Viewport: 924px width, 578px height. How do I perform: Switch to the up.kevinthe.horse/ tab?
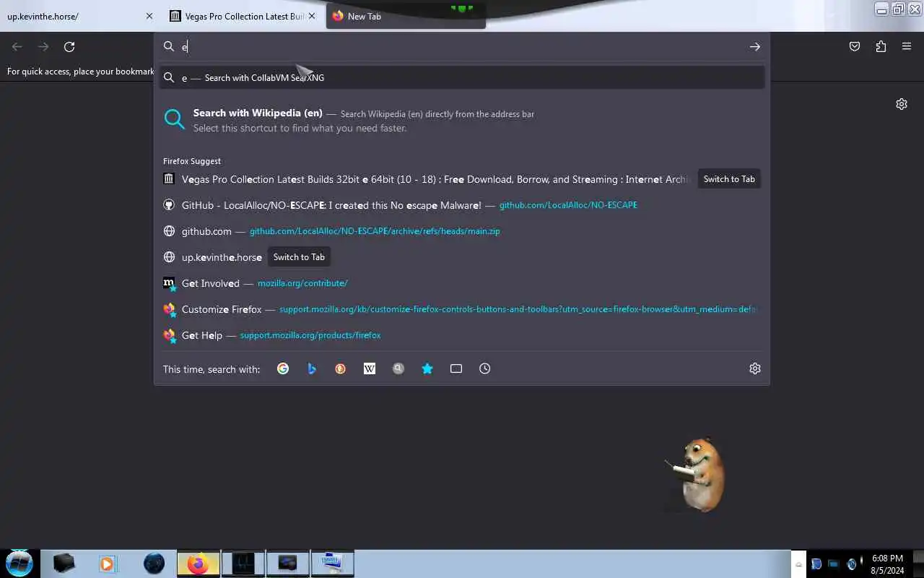(72, 16)
